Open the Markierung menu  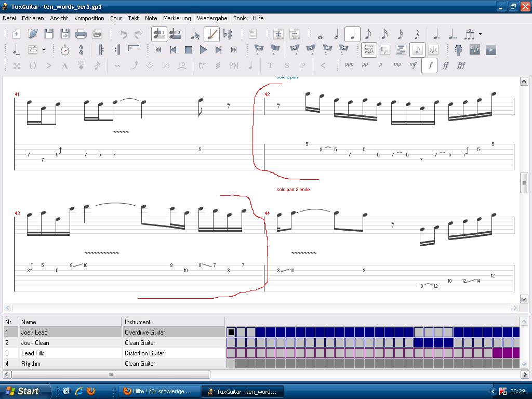pos(177,18)
